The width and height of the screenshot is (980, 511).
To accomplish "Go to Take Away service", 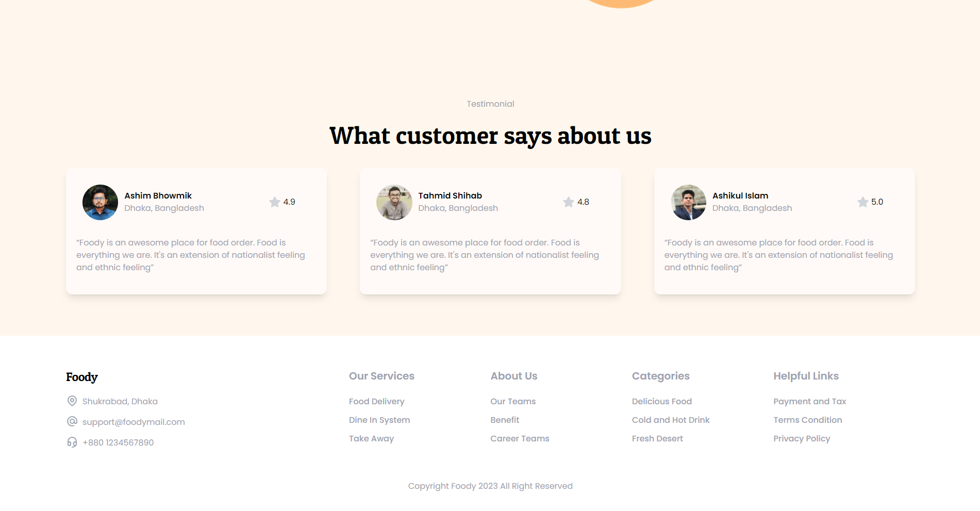I will click(371, 439).
